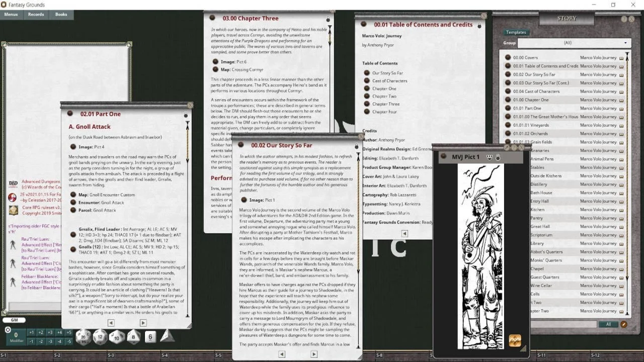Toggle the lock on 03.00 Chapter Three
The height and width of the screenshot is (362, 644).
click(x=328, y=19)
